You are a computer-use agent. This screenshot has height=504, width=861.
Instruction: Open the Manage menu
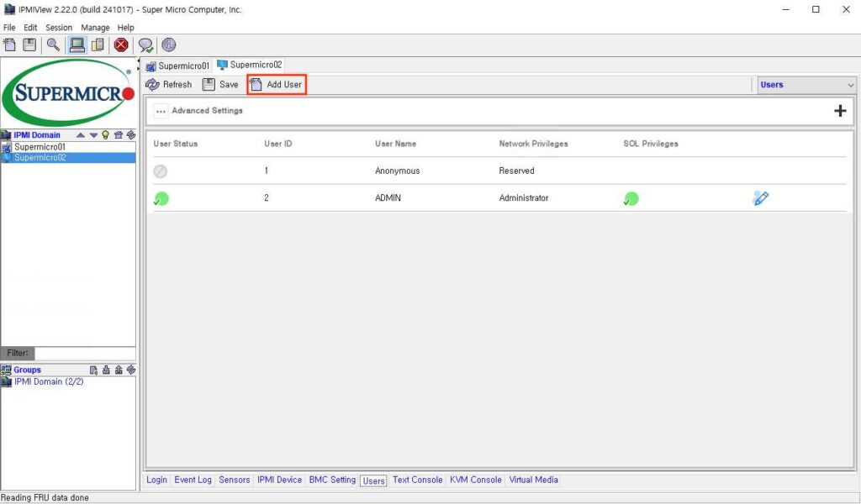pos(95,28)
